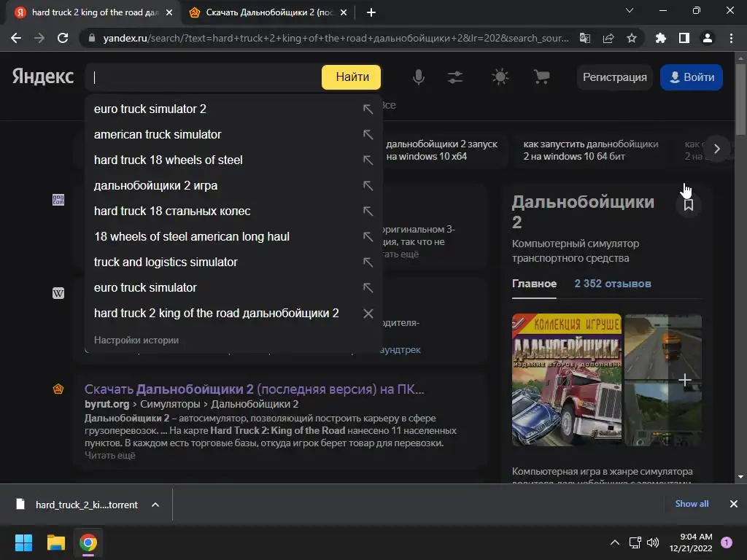Open network icon in system tray
The height and width of the screenshot is (560, 747).
point(635,542)
